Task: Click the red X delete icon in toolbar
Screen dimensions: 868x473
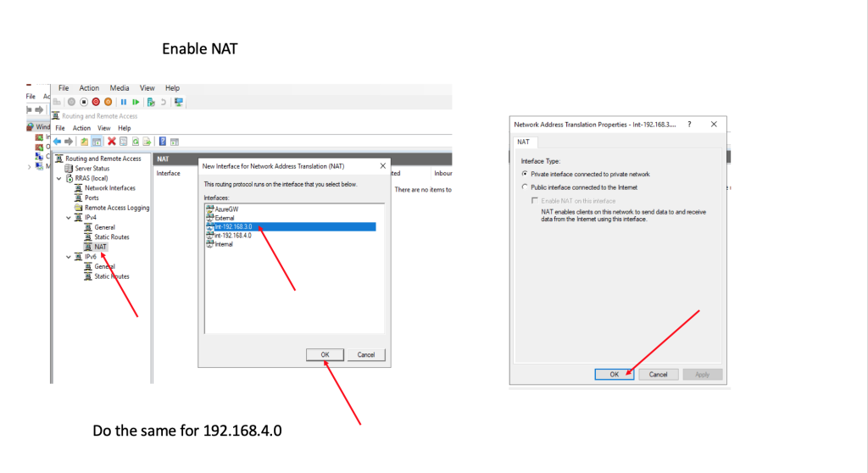Action: 111,141
